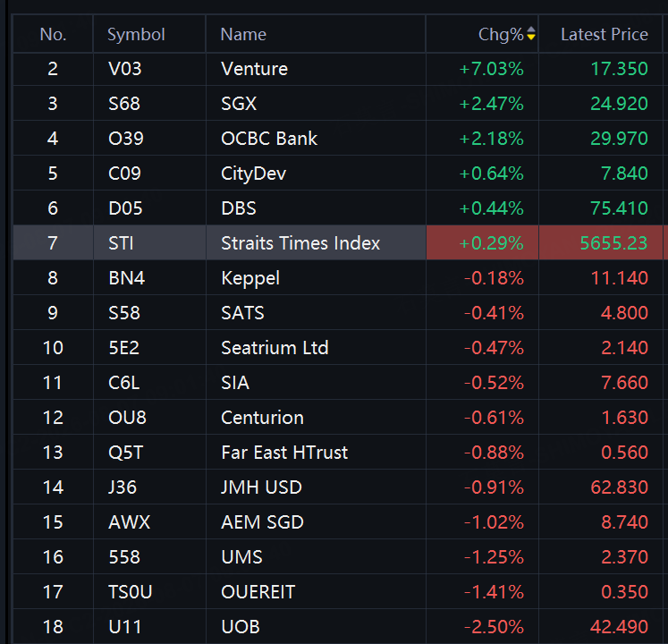
Task: Select the Keppel stock name
Action: point(250,278)
